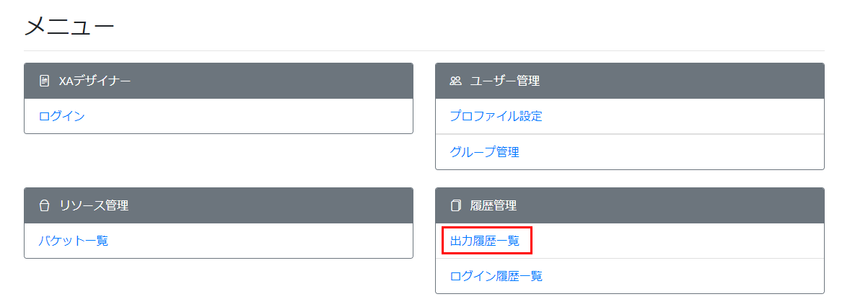Click divider between 出力履歴一覧 and ログイン履歴一覧

pyautogui.click(x=629, y=259)
